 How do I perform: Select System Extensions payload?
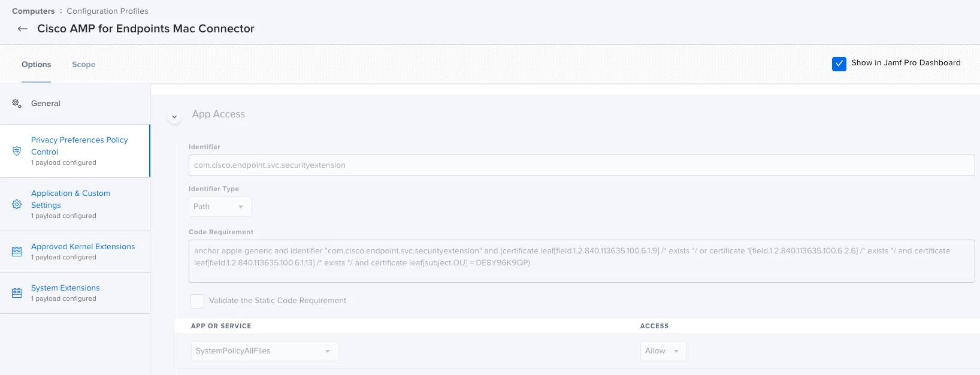(75, 293)
